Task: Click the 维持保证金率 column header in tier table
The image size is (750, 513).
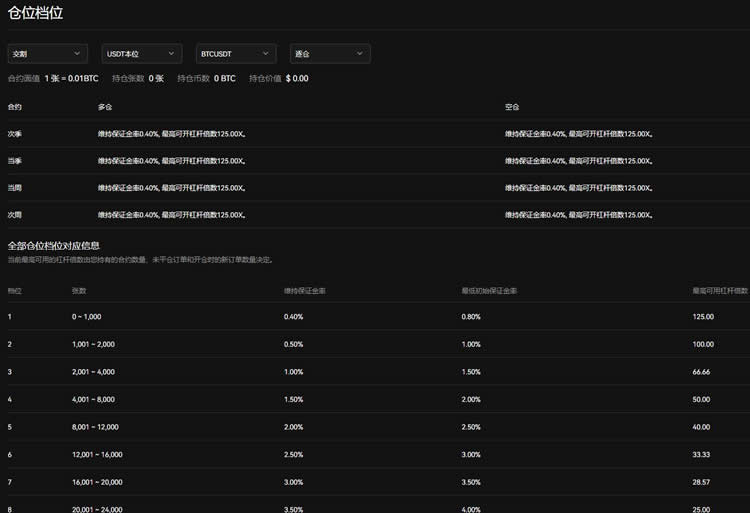Action: [304, 290]
